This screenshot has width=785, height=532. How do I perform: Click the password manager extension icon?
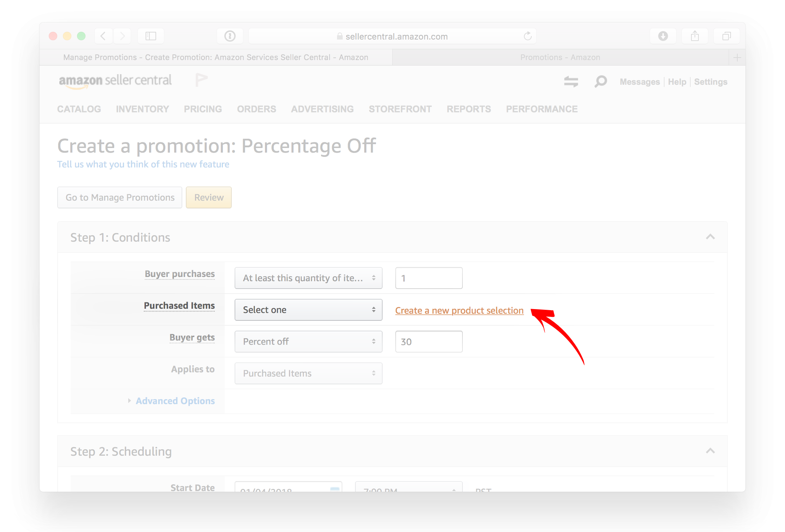pyautogui.click(x=230, y=36)
